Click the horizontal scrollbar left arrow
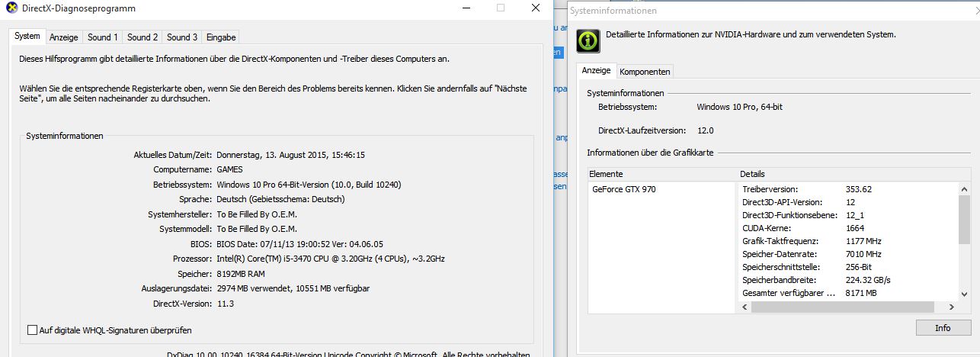The image size is (980, 357). pos(745,307)
